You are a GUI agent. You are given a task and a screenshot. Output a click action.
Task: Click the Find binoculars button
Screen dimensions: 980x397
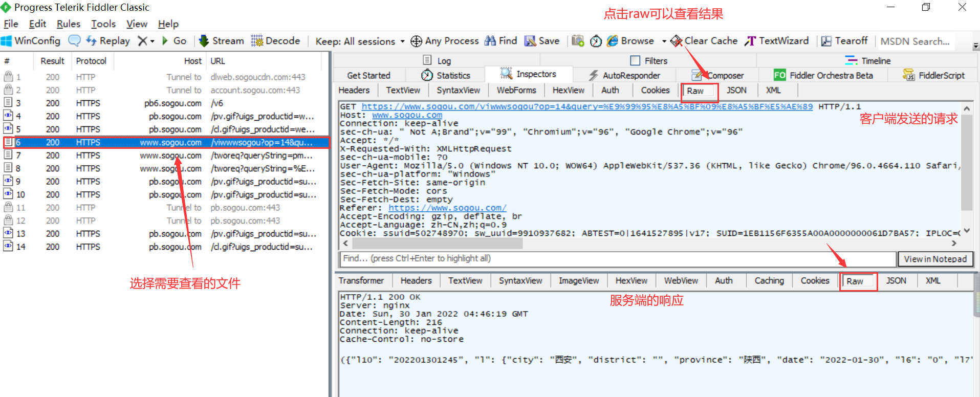tap(501, 41)
